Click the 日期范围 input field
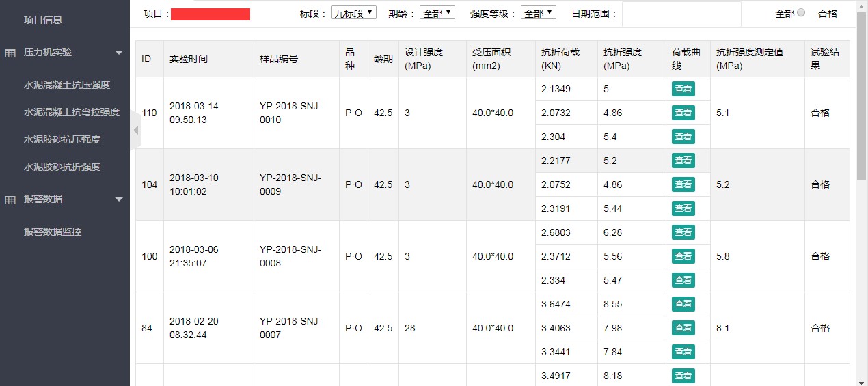The width and height of the screenshot is (868, 386). pos(681,14)
